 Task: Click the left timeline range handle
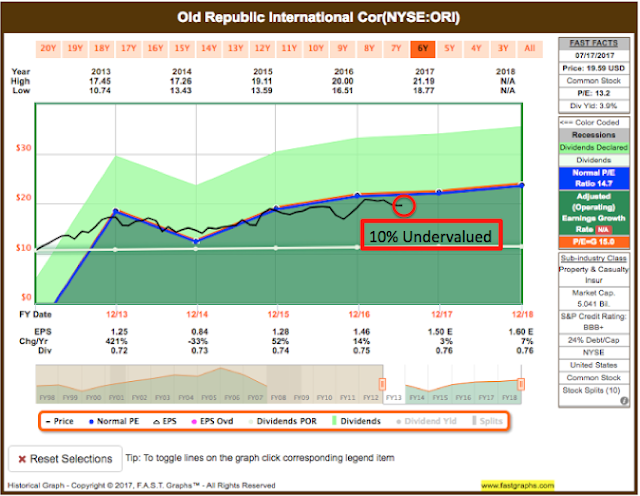382,384
